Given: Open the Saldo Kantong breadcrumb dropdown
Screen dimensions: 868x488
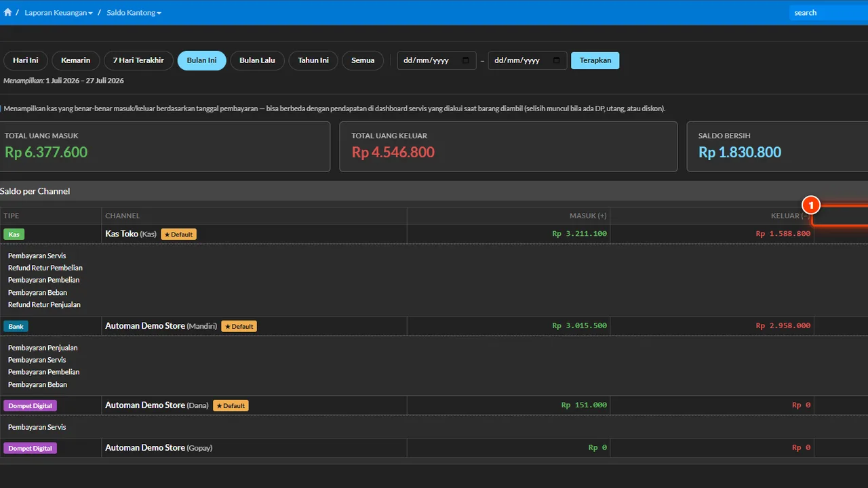Looking at the screenshot, I should (134, 13).
